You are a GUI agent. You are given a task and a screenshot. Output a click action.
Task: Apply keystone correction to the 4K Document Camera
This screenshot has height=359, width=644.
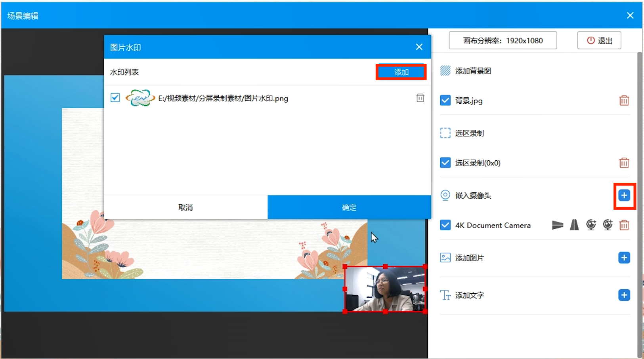574,225
